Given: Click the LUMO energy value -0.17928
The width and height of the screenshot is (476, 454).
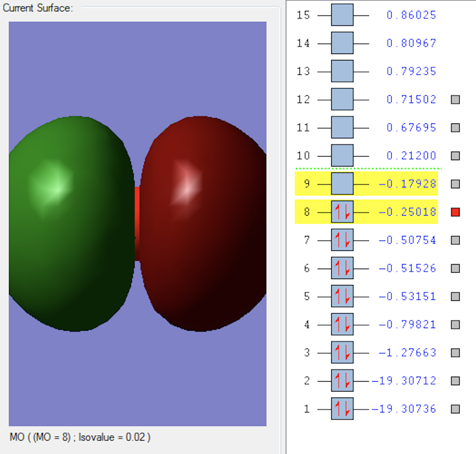Looking at the screenshot, I should coord(408,183).
